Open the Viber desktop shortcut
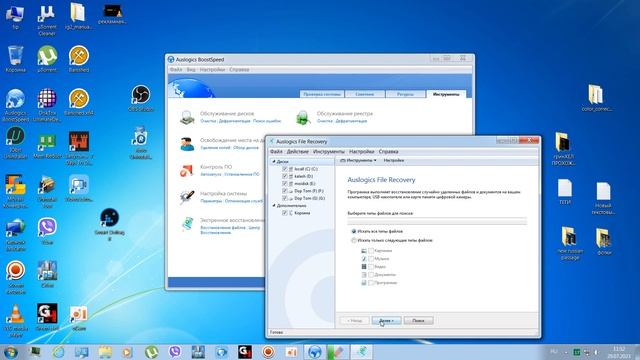The image size is (640, 360). point(47,231)
